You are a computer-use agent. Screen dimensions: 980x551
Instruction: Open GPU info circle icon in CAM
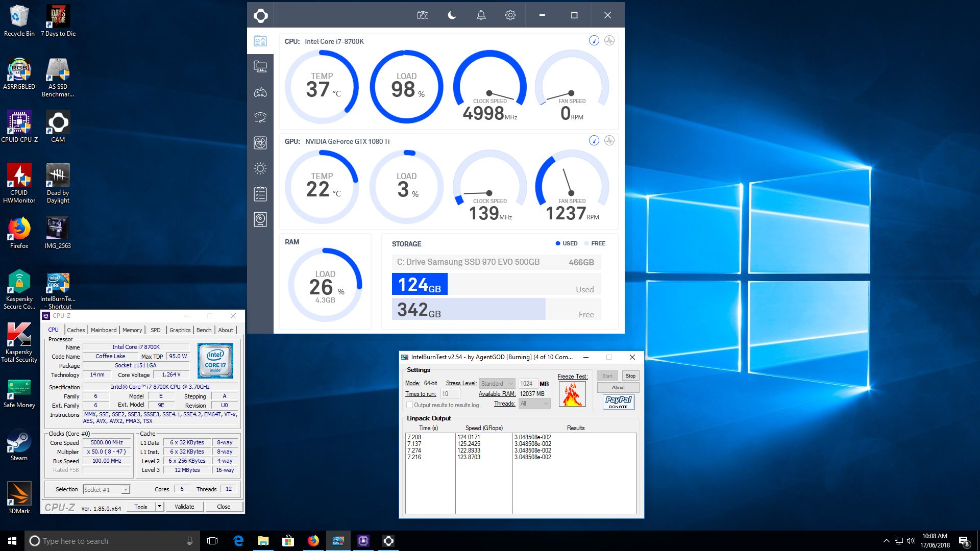click(x=594, y=140)
